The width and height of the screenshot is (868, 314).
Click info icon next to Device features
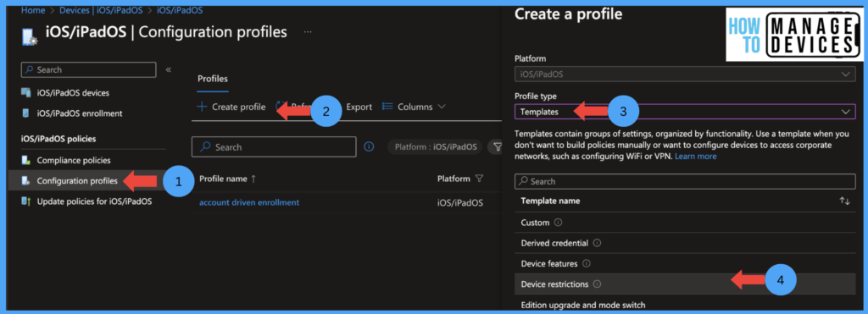[x=587, y=264]
